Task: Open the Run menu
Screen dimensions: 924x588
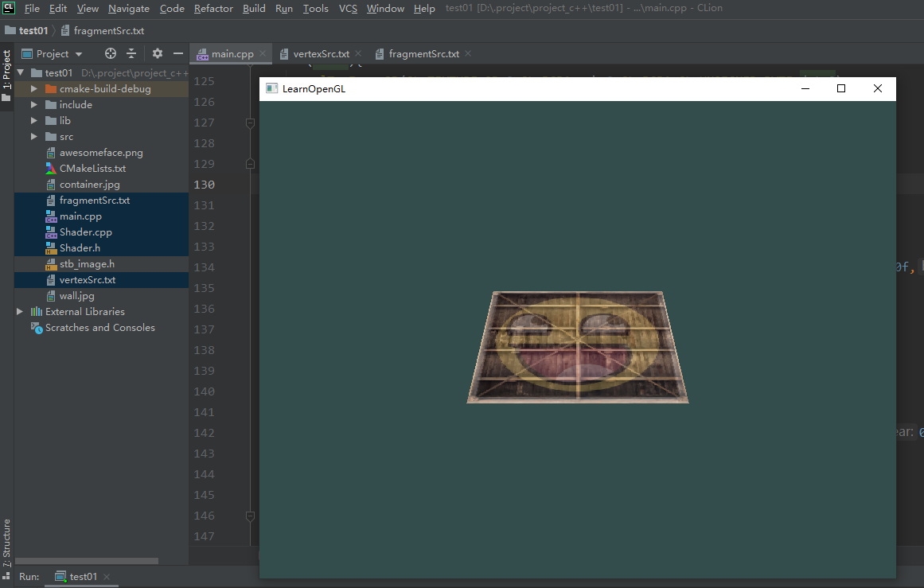Action: click(x=284, y=8)
